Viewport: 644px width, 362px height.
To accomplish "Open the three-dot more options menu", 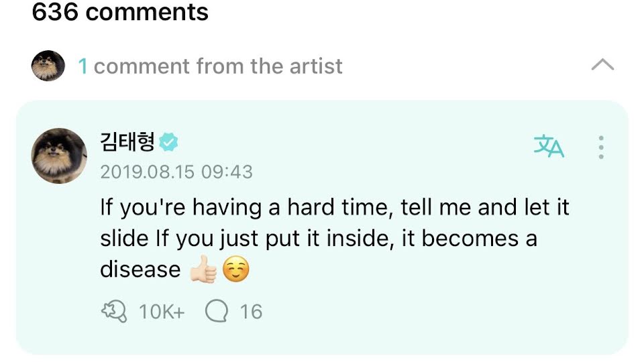I will tap(601, 147).
